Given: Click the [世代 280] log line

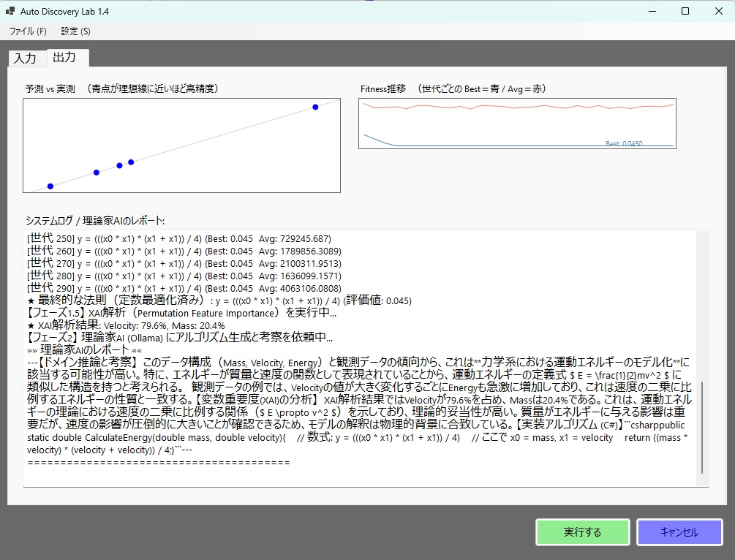Looking at the screenshot, I should coord(184,276).
